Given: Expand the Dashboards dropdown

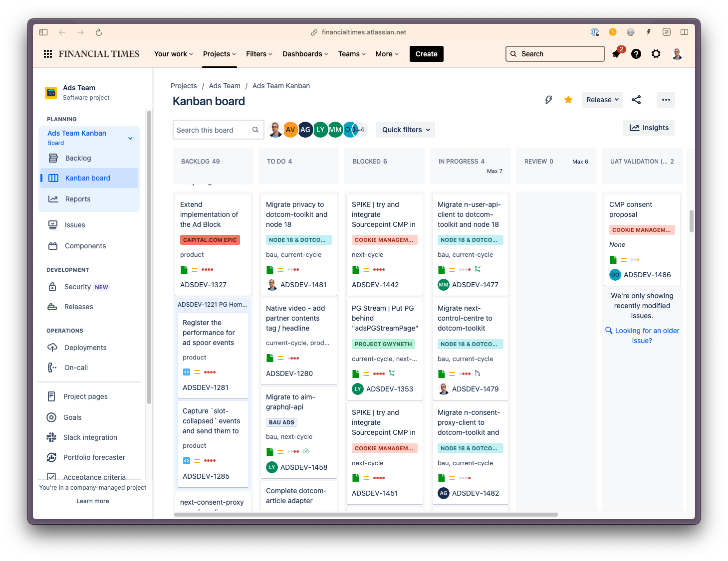Looking at the screenshot, I should (x=305, y=54).
